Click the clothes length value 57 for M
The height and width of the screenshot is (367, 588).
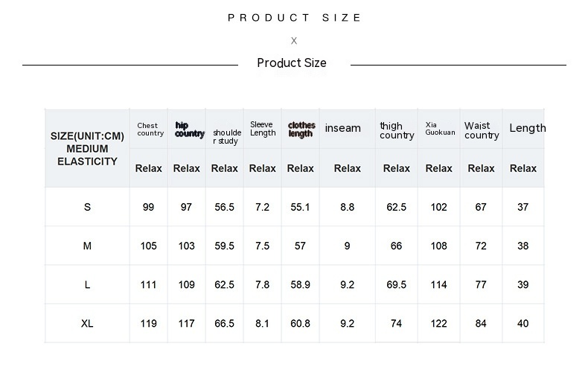click(300, 246)
